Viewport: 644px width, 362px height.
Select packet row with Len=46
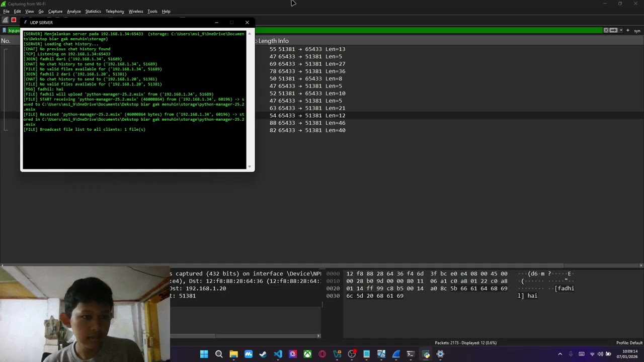point(307,123)
